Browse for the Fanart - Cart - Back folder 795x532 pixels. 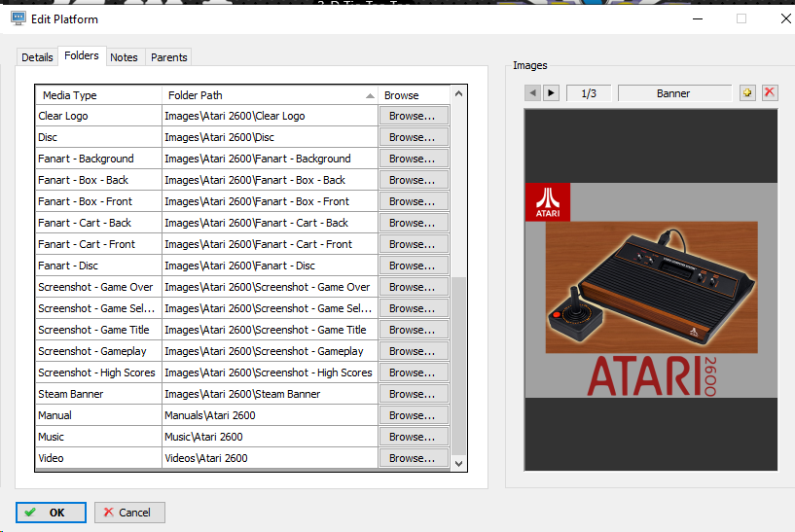[x=414, y=223]
